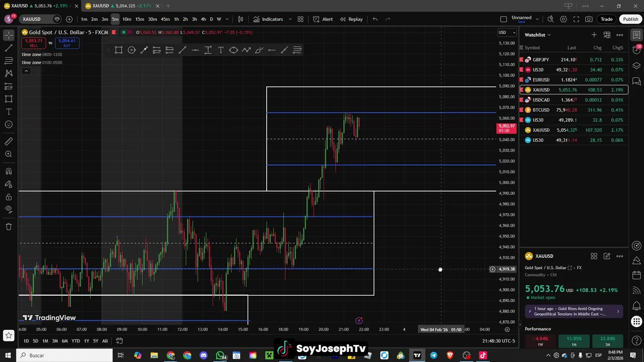Click the Alert button

pyautogui.click(x=323, y=19)
